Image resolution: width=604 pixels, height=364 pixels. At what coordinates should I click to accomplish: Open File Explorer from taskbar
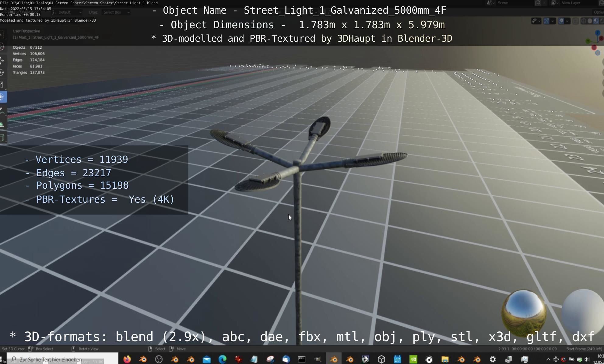(445, 359)
